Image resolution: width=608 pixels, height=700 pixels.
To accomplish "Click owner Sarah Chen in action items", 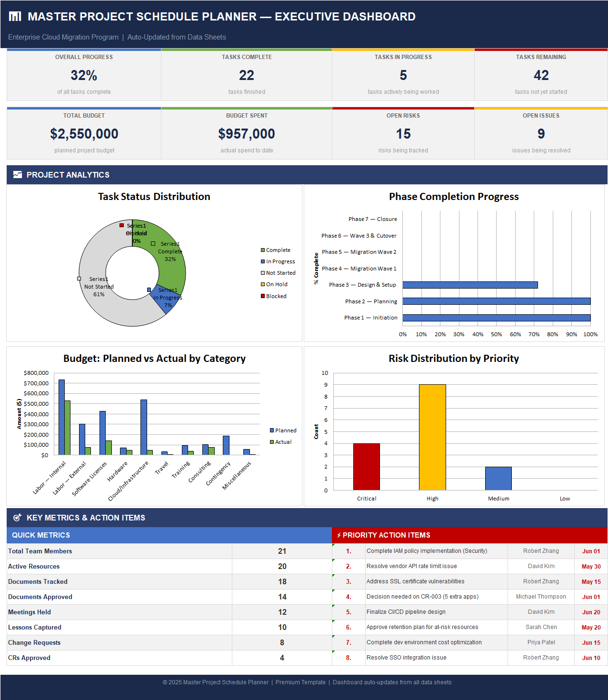I will tap(541, 627).
